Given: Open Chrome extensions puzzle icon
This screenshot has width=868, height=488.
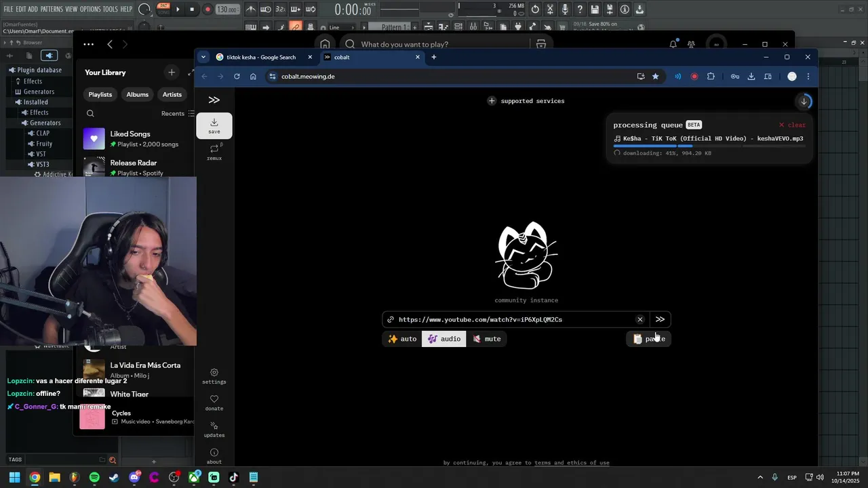Looking at the screenshot, I should coord(711,77).
